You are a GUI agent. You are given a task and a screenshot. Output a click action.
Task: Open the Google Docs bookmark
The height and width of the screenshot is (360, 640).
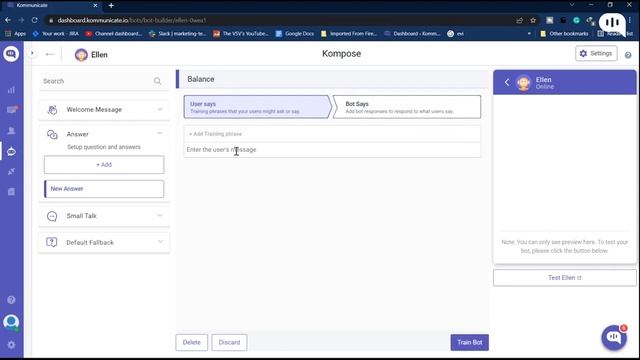coord(295,34)
